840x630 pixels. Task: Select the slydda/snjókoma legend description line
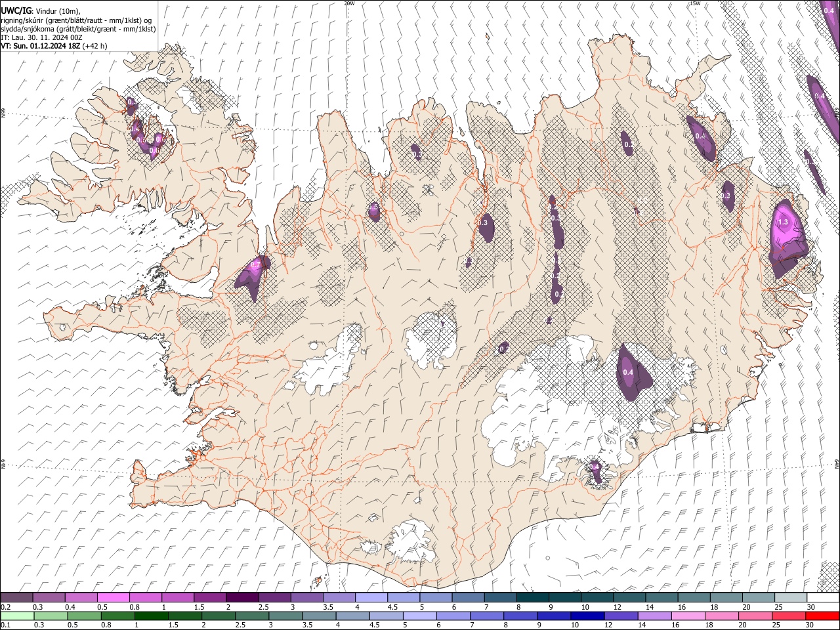point(78,29)
